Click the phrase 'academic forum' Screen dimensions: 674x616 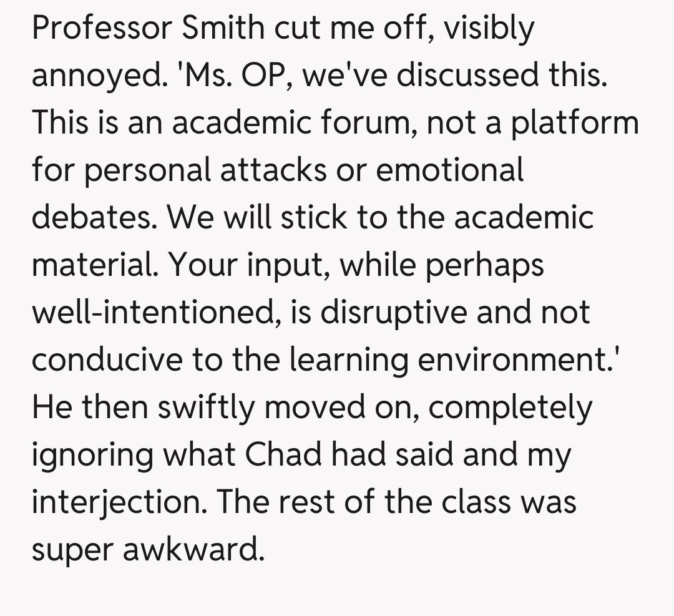pos(293,122)
